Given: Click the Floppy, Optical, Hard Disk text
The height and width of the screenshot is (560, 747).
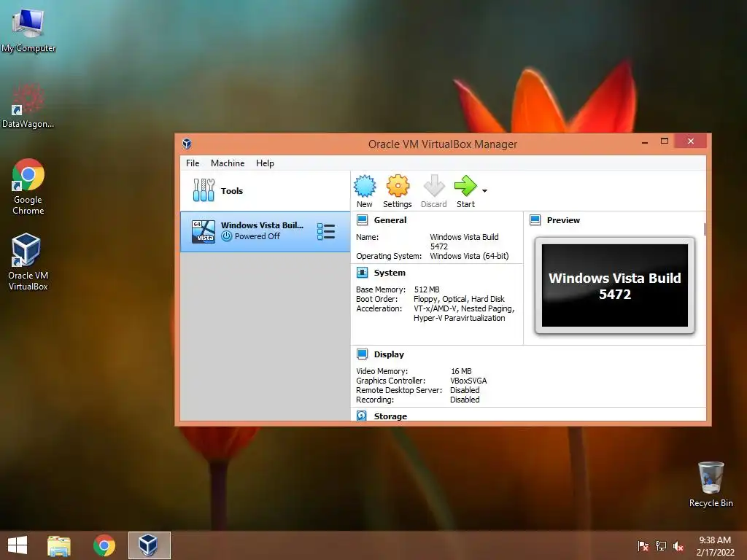Looking at the screenshot, I should (x=459, y=299).
